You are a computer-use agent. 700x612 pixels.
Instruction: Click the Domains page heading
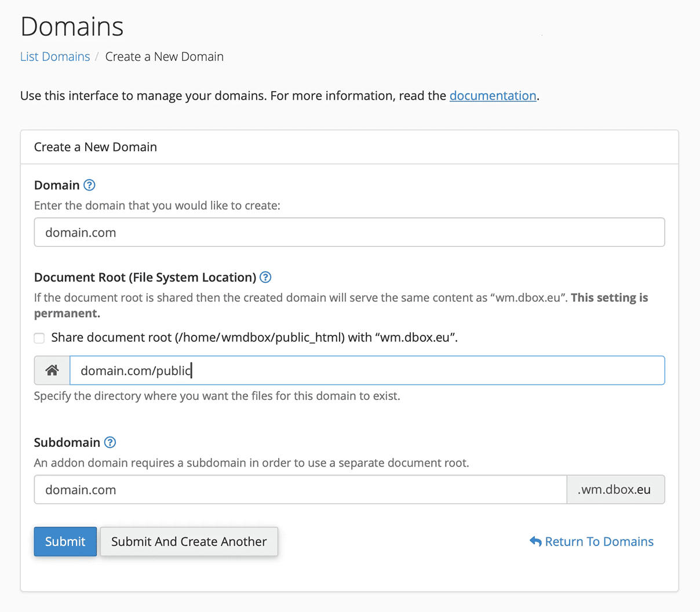pyautogui.click(x=72, y=27)
